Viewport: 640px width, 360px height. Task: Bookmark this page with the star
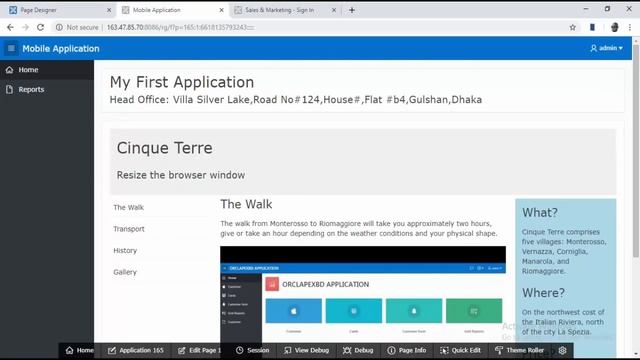point(573,27)
